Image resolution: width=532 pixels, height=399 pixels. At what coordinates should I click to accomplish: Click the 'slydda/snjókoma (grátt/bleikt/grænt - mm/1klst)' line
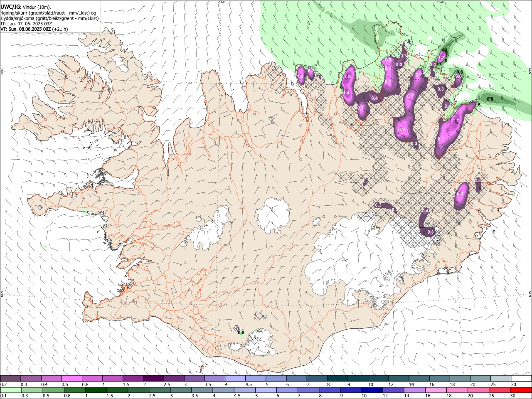(49, 18)
